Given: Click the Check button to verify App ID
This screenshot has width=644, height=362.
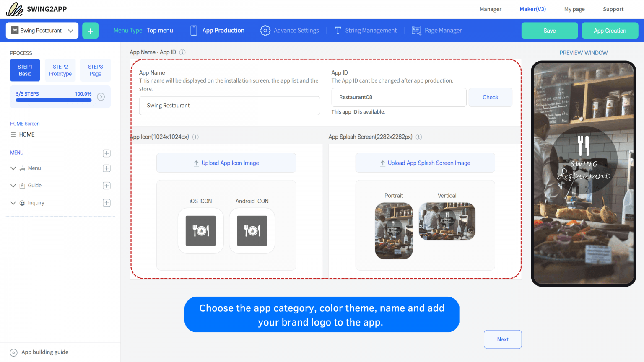Looking at the screenshot, I should [x=490, y=97].
